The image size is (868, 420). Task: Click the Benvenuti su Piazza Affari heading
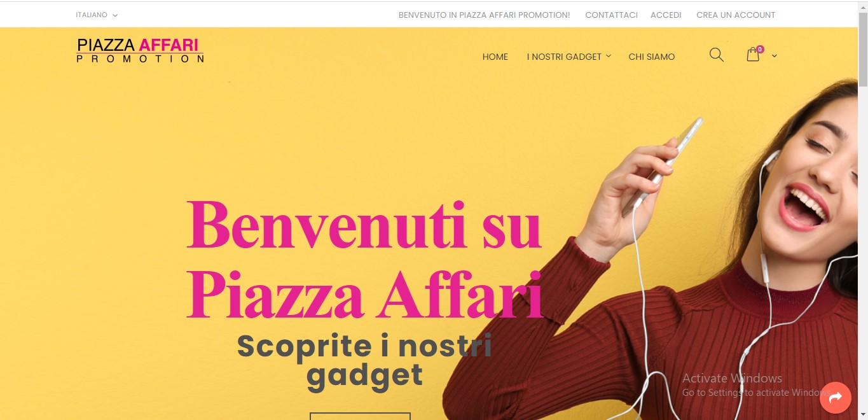pos(365,259)
